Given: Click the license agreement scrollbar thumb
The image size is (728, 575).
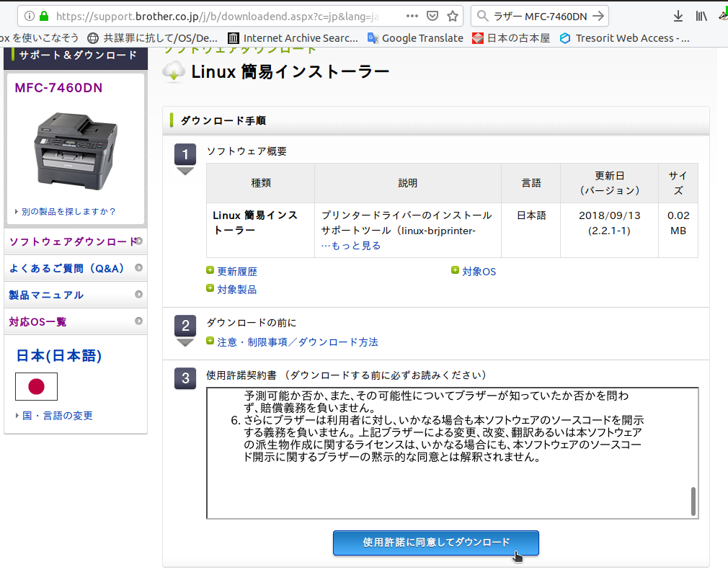Looking at the screenshot, I should [693, 502].
